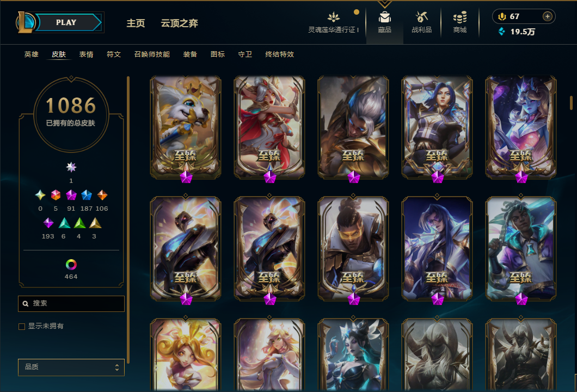Enable the 显示未拥有 checkbox
Image resolution: width=577 pixels, height=392 pixels.
pos(22,327)
